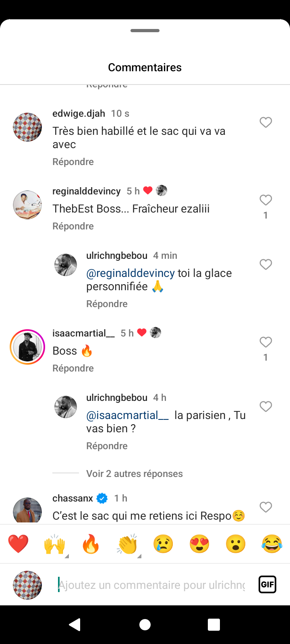290x644 pixels.
Task: Choose the crying face emoji
Action: pos(163,544)
